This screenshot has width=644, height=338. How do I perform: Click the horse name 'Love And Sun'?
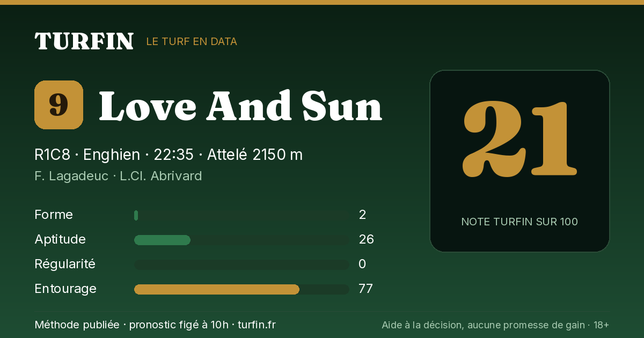point(240,106)
